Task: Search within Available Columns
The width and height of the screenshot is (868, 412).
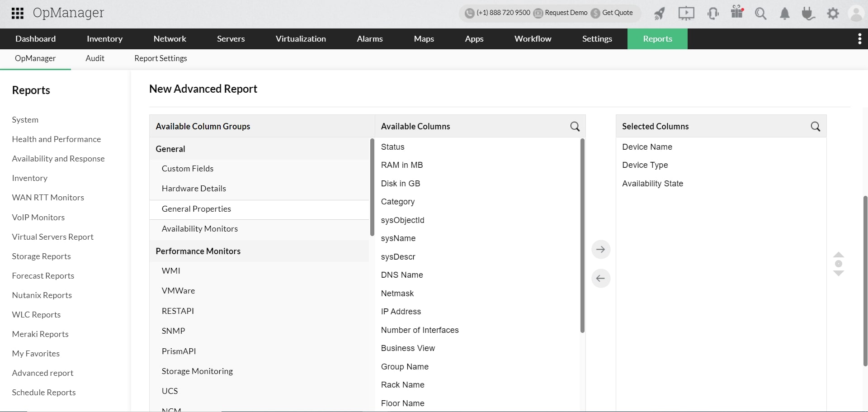Action: (575, 126)
